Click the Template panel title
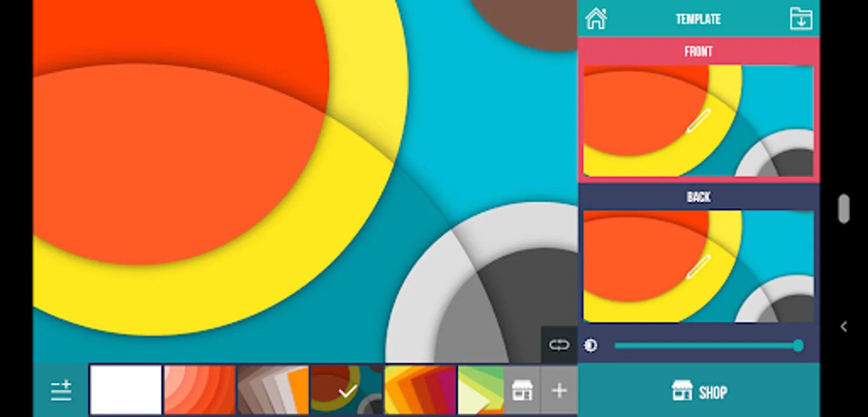The width and height of the screenshot is (868, 417). 698,19
